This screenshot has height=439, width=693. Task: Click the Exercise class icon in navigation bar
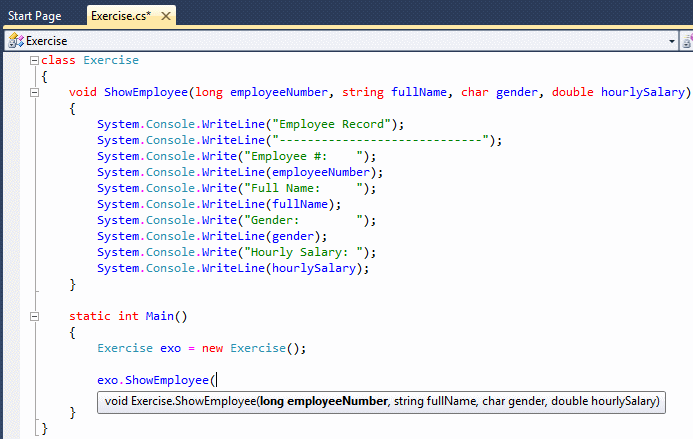point(16,41)
